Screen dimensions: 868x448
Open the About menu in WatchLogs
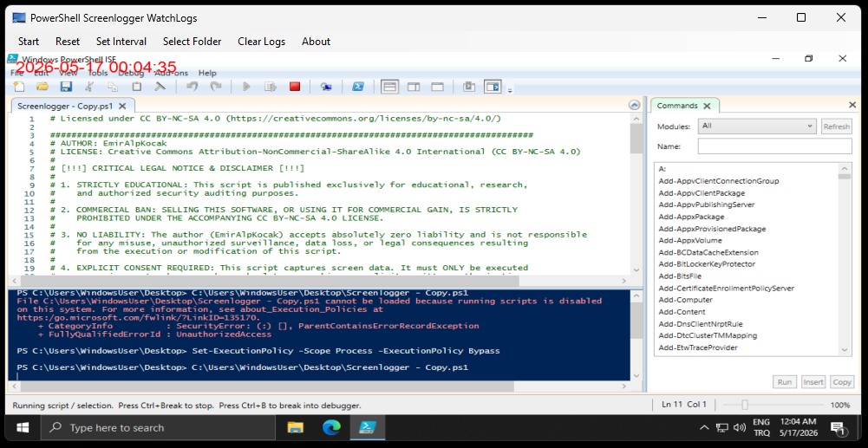pos(316,42)
